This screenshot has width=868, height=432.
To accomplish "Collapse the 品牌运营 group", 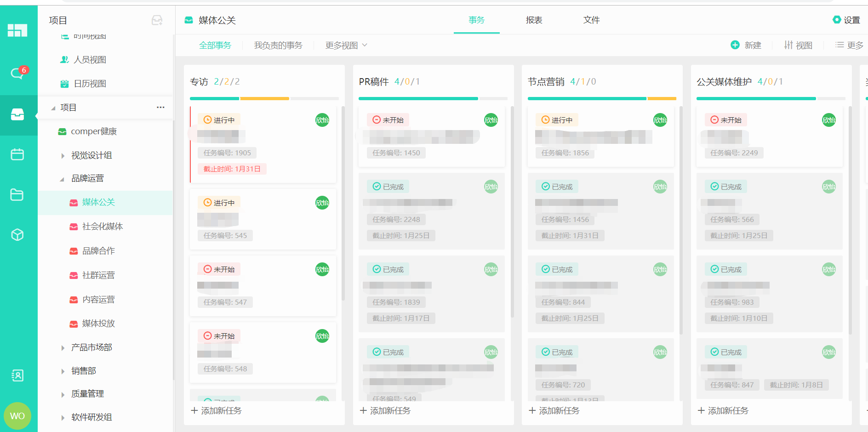I will 62,179.
